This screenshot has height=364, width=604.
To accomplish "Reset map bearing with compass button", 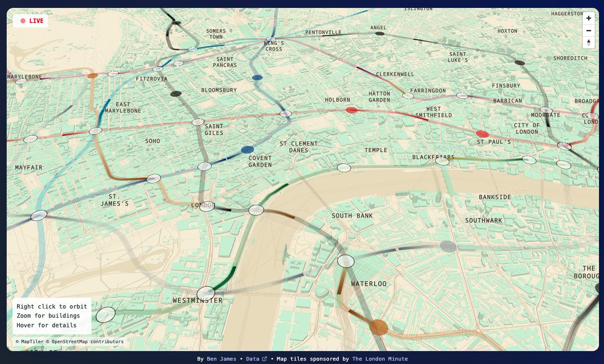I will (588, 42).
